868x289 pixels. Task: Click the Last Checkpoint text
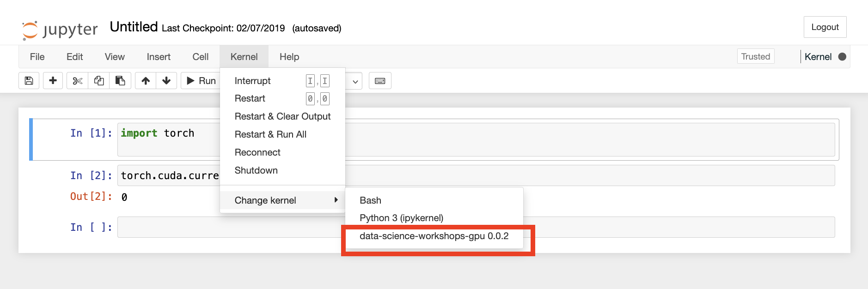[x=223, y=28]
